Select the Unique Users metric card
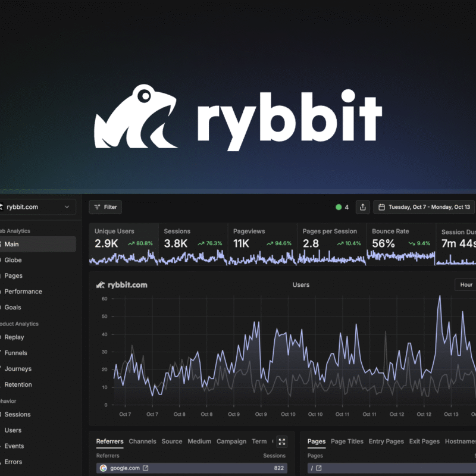Viewport: 476px width, 476px height. [x=124, y=243]
